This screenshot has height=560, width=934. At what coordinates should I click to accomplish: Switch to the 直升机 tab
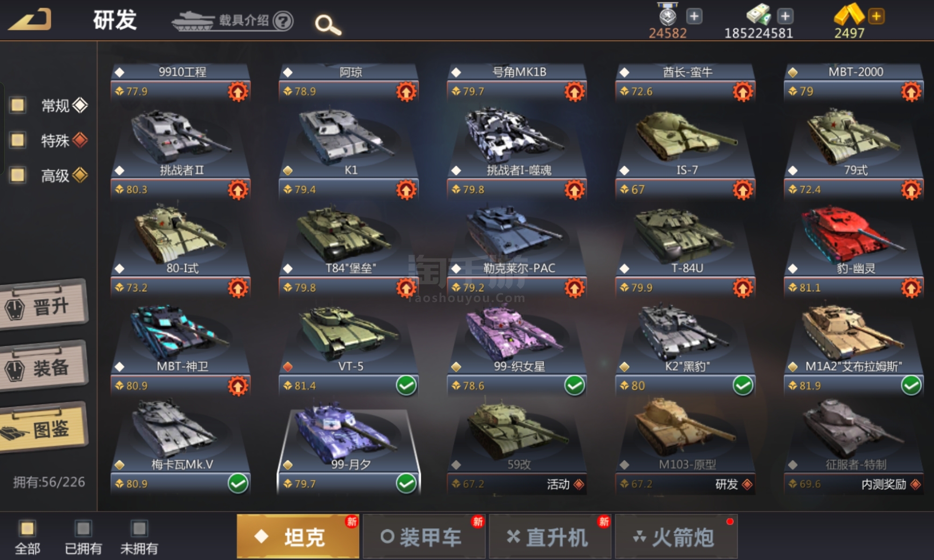(x=550, y=537)
